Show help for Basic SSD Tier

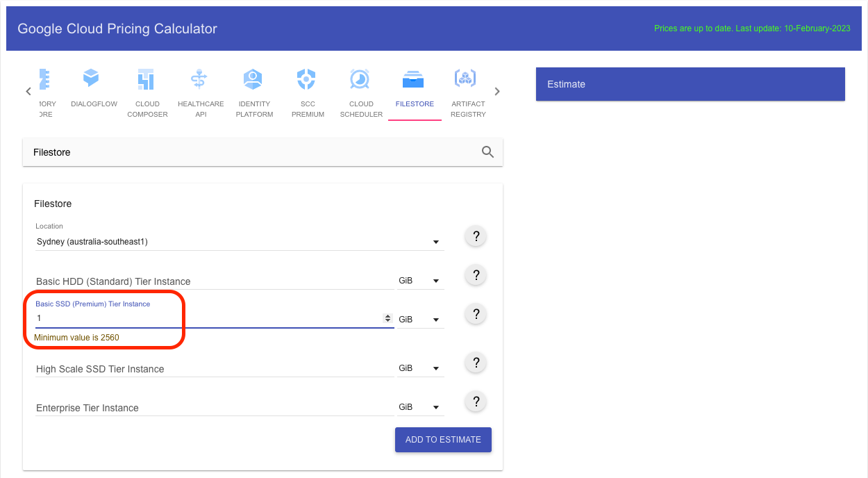pos(476,314)
